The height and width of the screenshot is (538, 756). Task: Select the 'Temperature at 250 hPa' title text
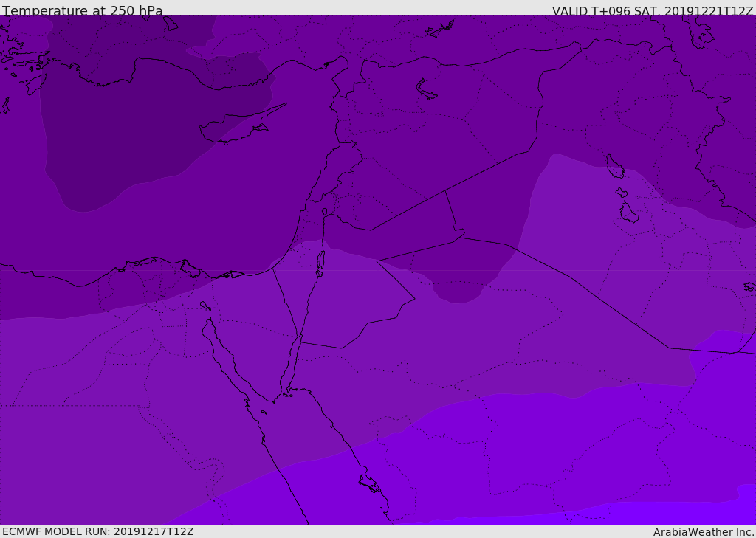click(83, 10)
